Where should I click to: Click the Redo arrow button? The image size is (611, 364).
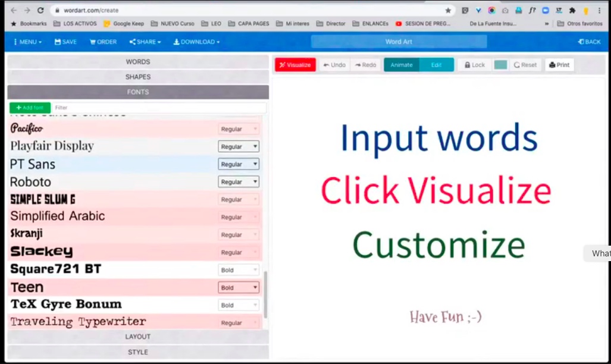pyautogui.click(x=365, y=65)
